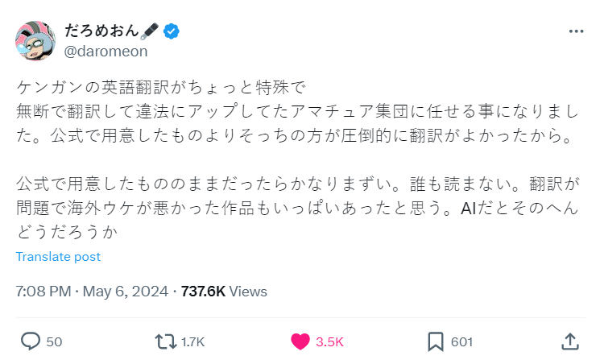
Task: Open the three-dot more options menu
Action: coord(576,31)
